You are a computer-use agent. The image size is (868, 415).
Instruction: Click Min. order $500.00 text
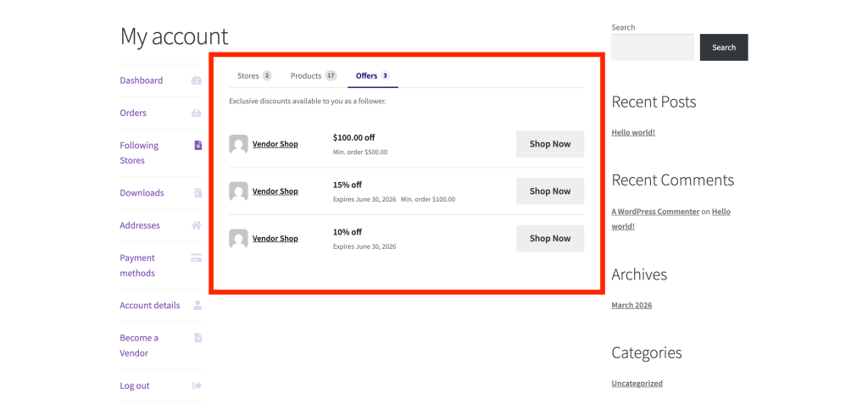pos(360,152)
